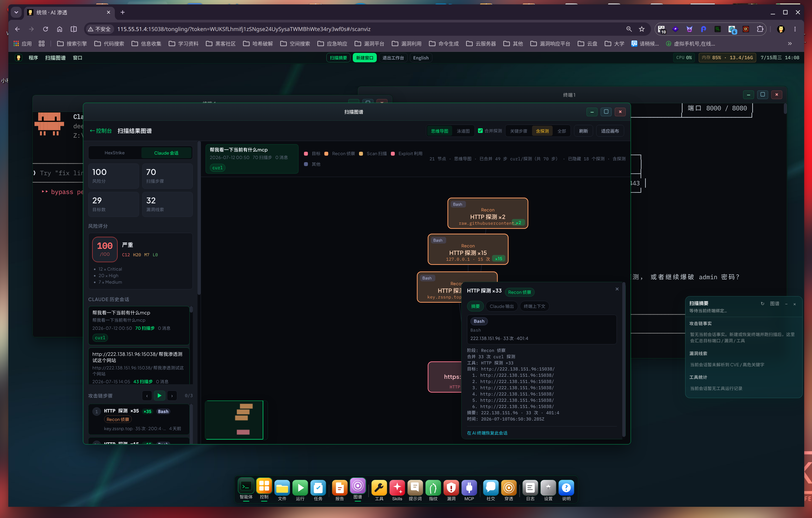Close the HTTP 探测 ×33 detail popup
This screenshot has width=812, height=518.
[x=617, y=289]
